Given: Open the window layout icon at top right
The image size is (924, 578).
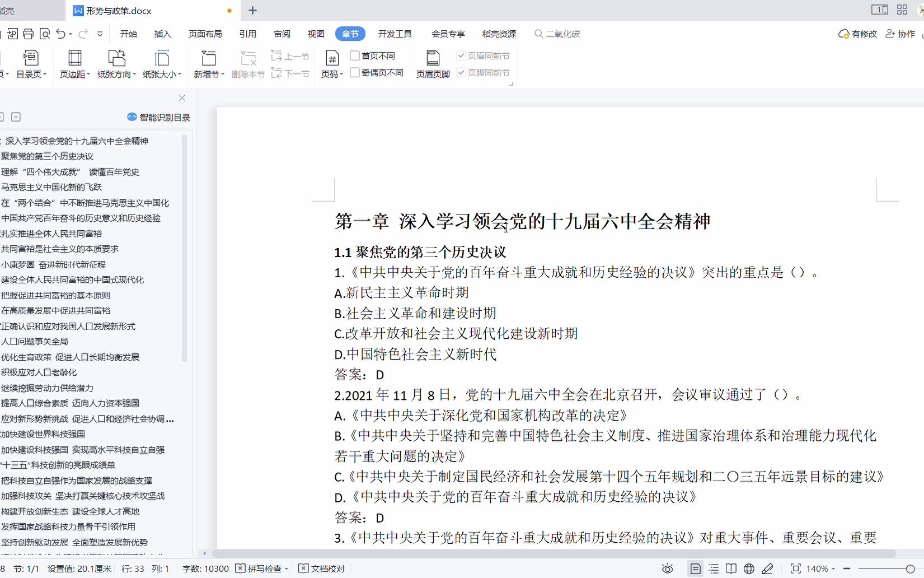Looking at the screenshot, I should pyautogui.click(x=879, y=10).
